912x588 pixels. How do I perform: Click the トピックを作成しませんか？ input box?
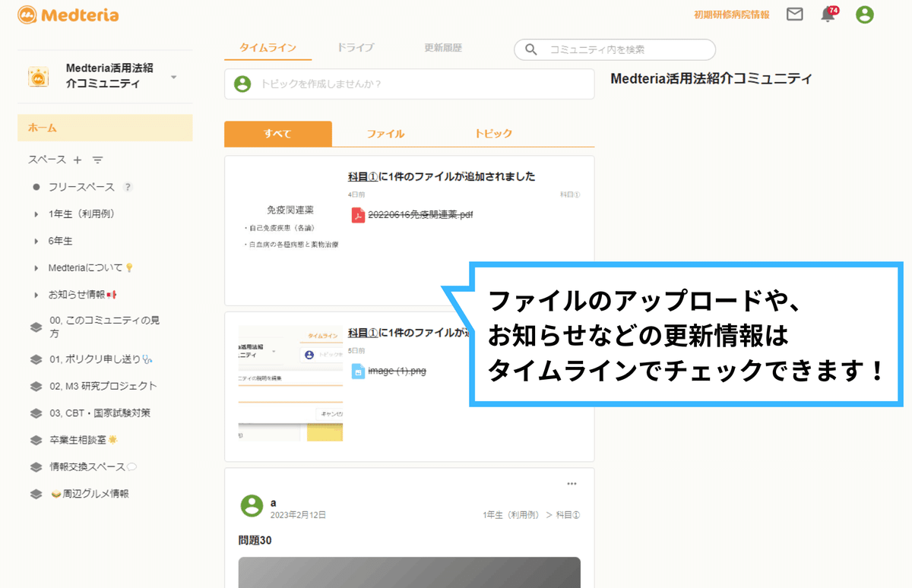pos(409,84)
